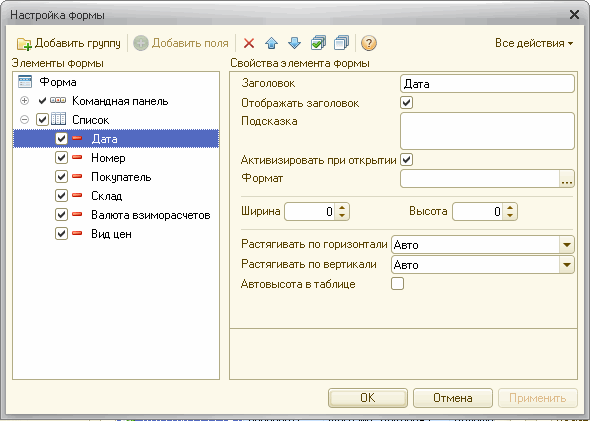Increase Высота with the up spinner arrow
This screenshot has width=590, height=421.
pos(509,207)
